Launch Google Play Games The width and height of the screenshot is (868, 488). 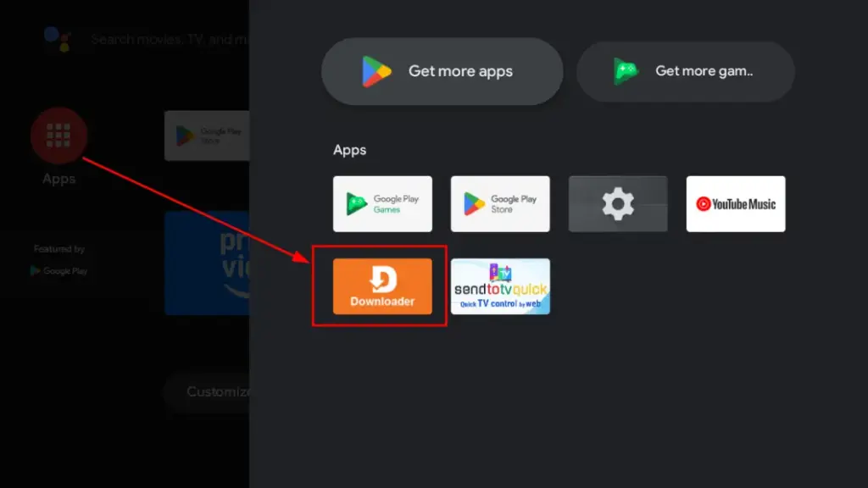pos(382,203)
